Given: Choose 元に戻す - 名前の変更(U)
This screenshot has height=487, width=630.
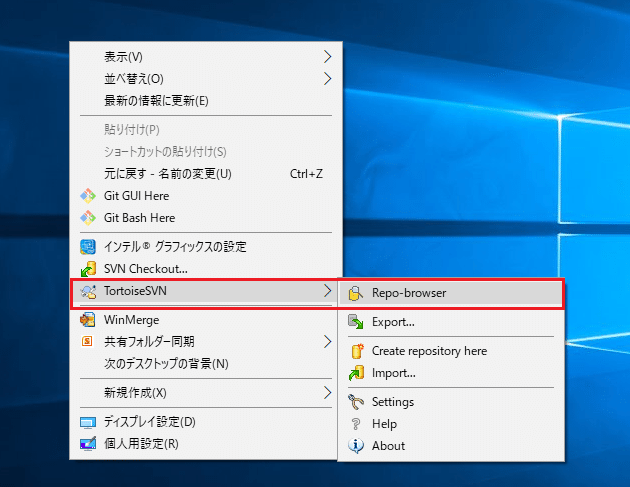Looking at the screenshot, I should 206,174.
